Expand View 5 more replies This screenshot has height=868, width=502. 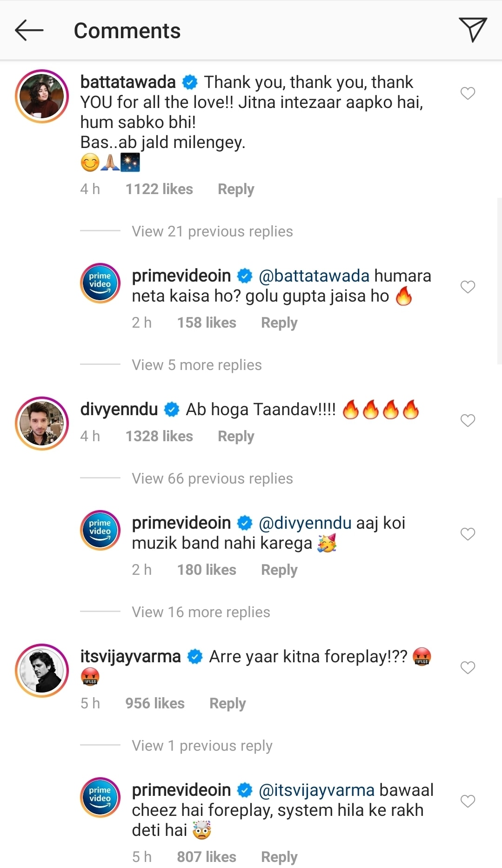196,365
